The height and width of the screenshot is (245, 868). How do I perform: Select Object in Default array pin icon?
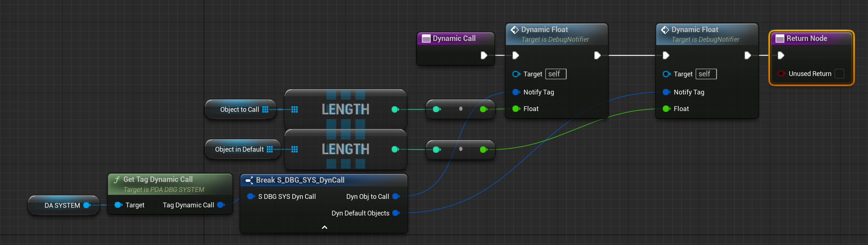tap(270, 149)
